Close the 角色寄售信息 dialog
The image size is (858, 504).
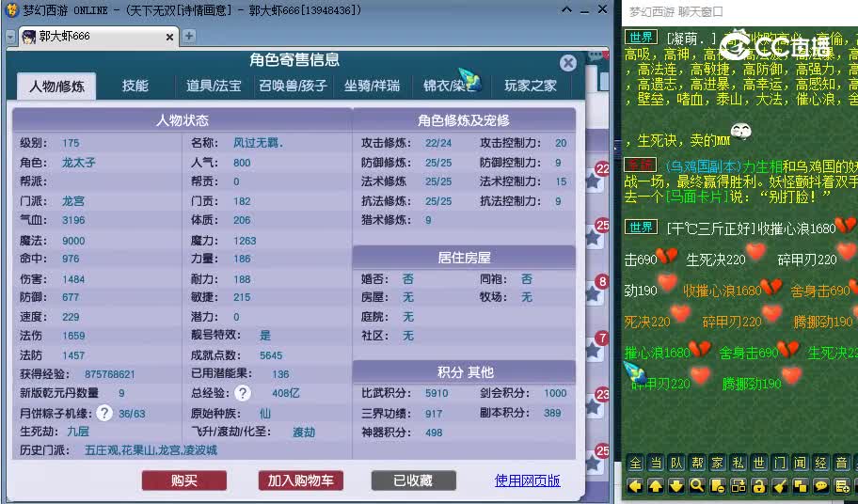pyautogui.click(x=568, y=63)
